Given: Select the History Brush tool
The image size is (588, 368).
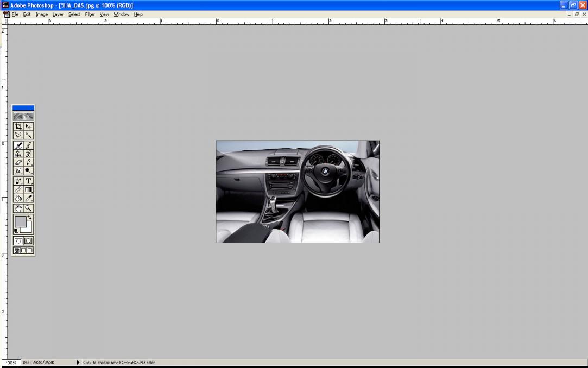Looking at the screenshot, I should [x=28, y=154].
